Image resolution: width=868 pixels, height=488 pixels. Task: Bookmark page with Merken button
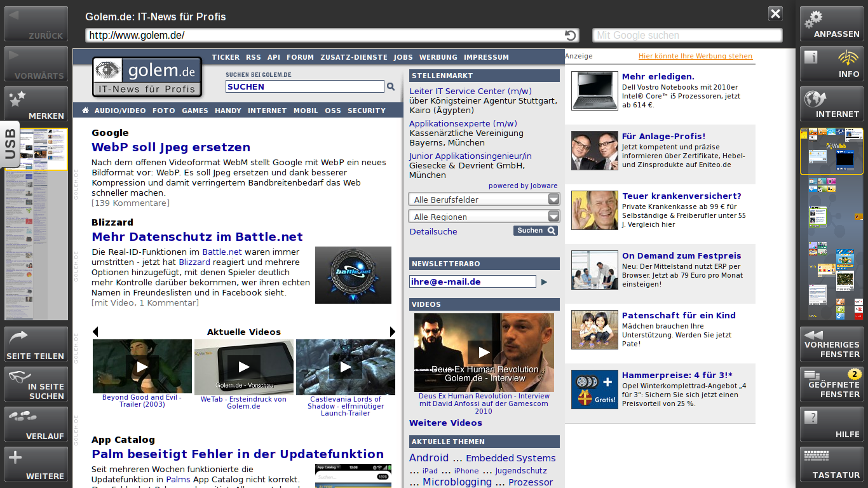click(36, 104)
